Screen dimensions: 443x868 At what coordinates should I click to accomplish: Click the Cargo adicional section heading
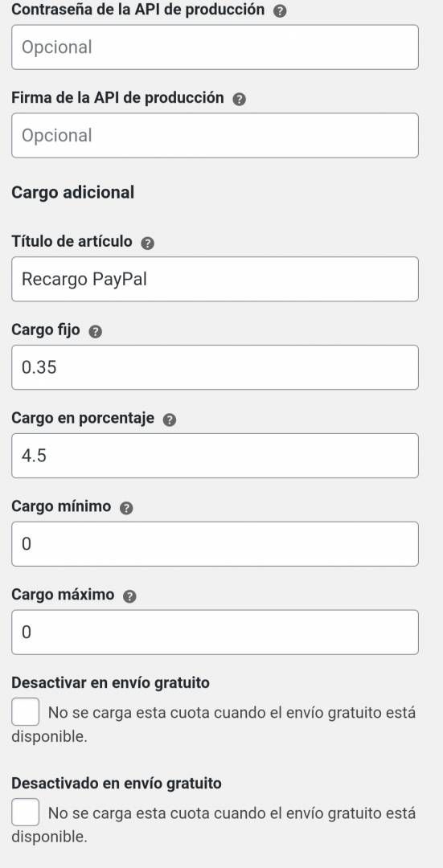tap(73, 193)
